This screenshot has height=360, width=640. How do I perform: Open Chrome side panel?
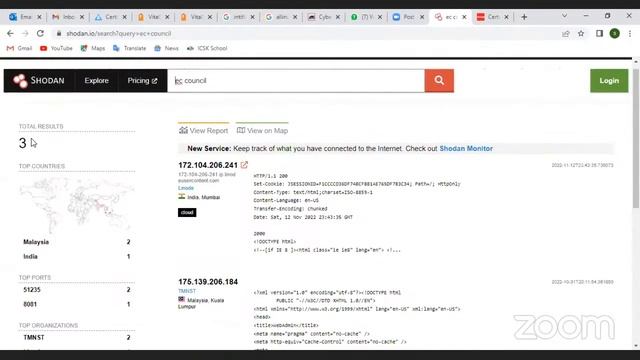click(x=599, y=33)
